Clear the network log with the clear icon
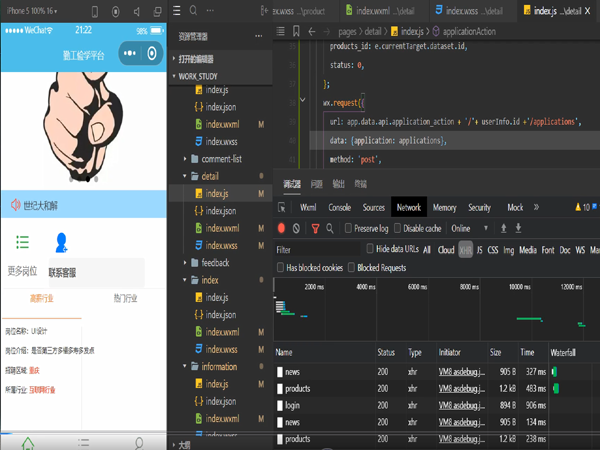The image size is (600, 450). [x=298, y=228]
